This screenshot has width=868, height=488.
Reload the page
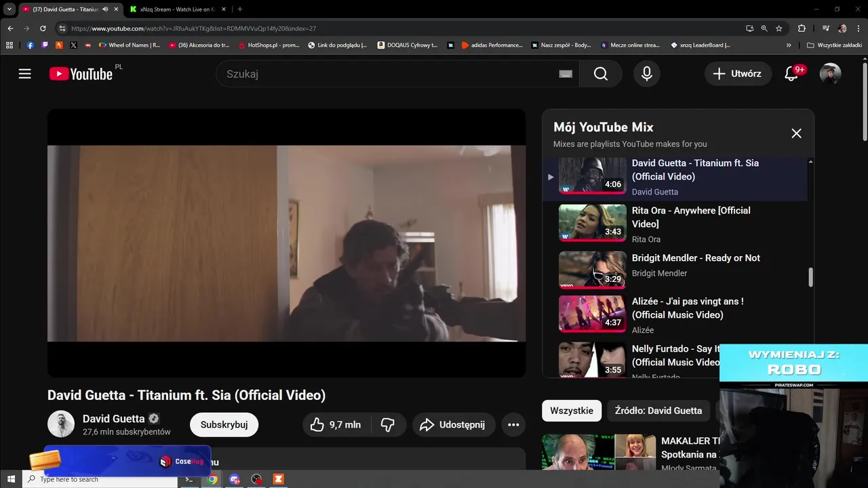tap(43, 28)
